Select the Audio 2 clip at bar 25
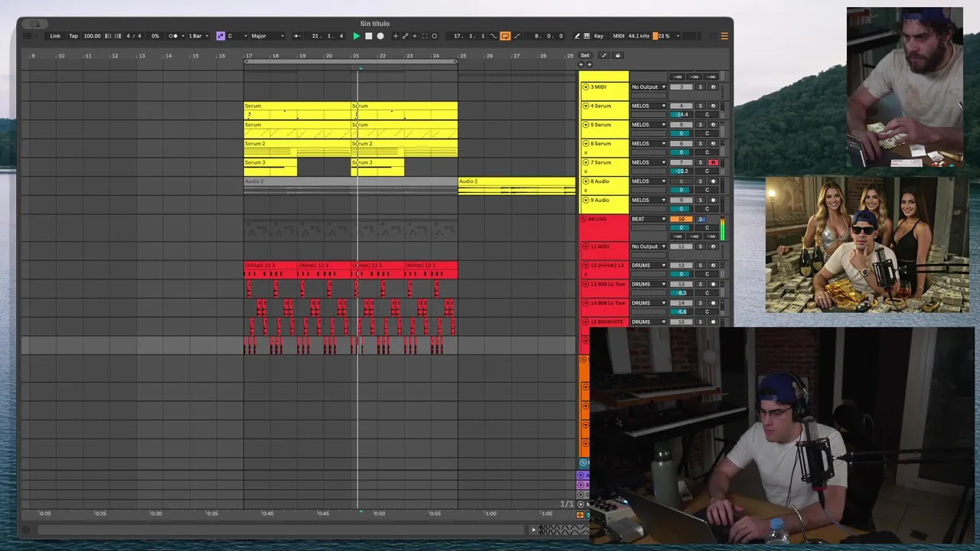The height and width of the screenshot is (551, 980). coord(517,186)
